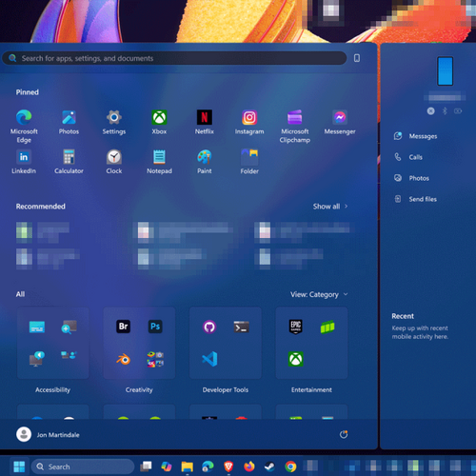Launch Notepad from pinned apps
Screen dimensions: 476x476
click(x=159, y=162)
